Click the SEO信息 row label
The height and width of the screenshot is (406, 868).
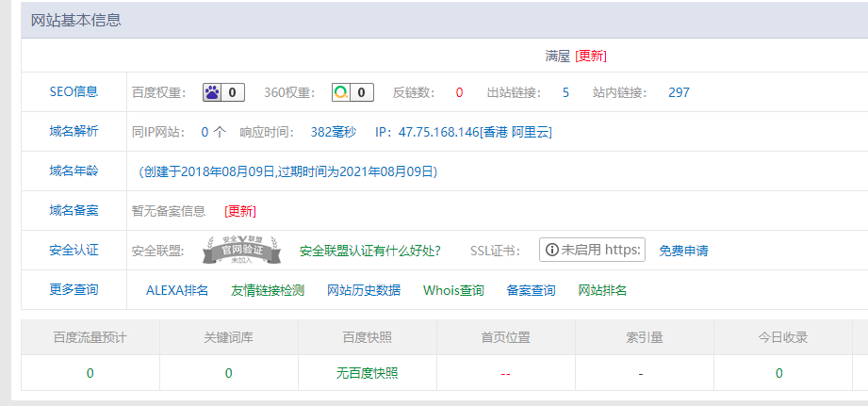point(74,91)
